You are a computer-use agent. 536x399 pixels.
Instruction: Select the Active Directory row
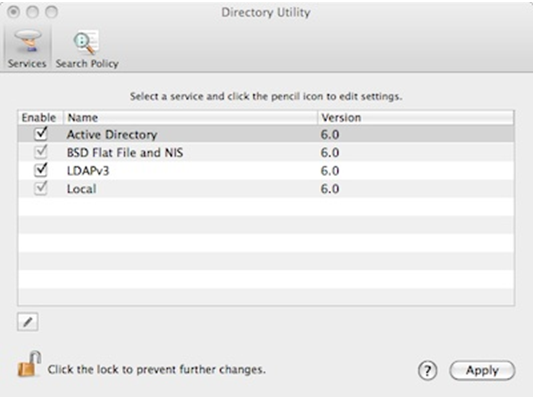point(266,134)
